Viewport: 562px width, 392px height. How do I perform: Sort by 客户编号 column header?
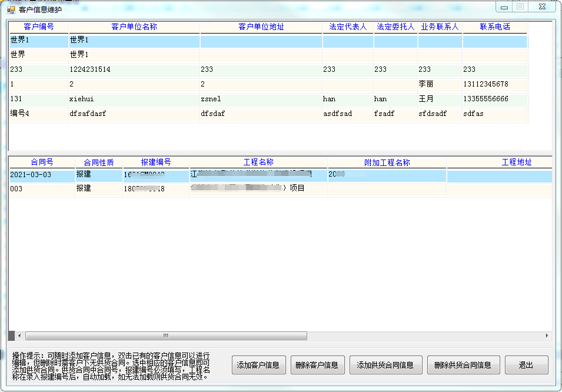39,27
